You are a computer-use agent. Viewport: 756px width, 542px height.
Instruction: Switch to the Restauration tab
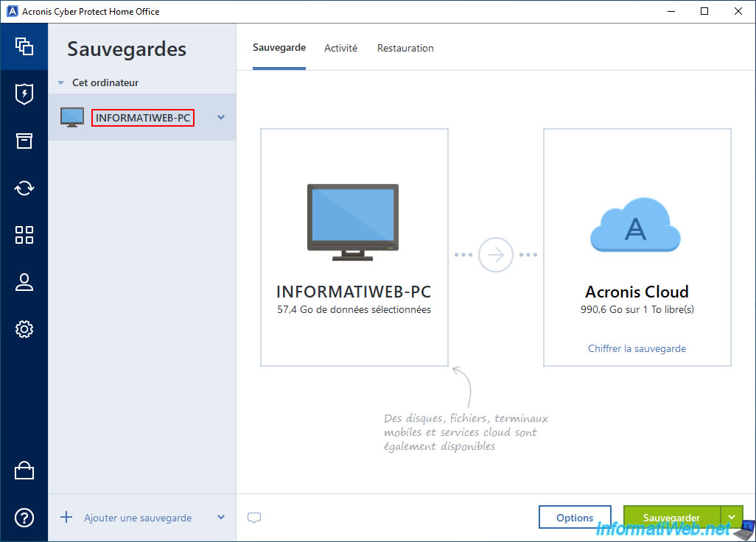pos(405,48)
